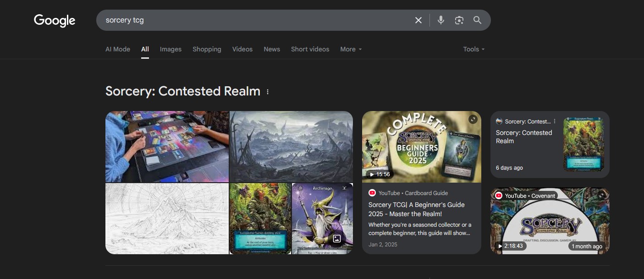Click the 'Jan 2, 2025' date text

tap(383, 245)
